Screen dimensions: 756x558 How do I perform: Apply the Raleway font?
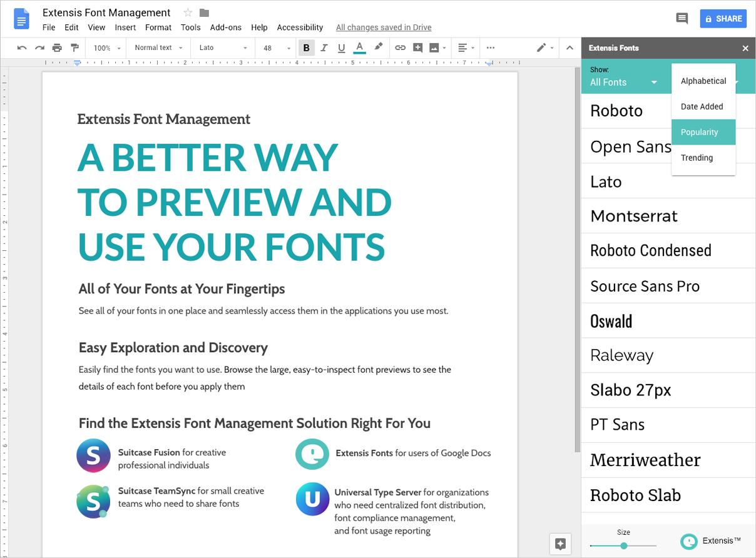pyautogui.click(x=668, y=355)
